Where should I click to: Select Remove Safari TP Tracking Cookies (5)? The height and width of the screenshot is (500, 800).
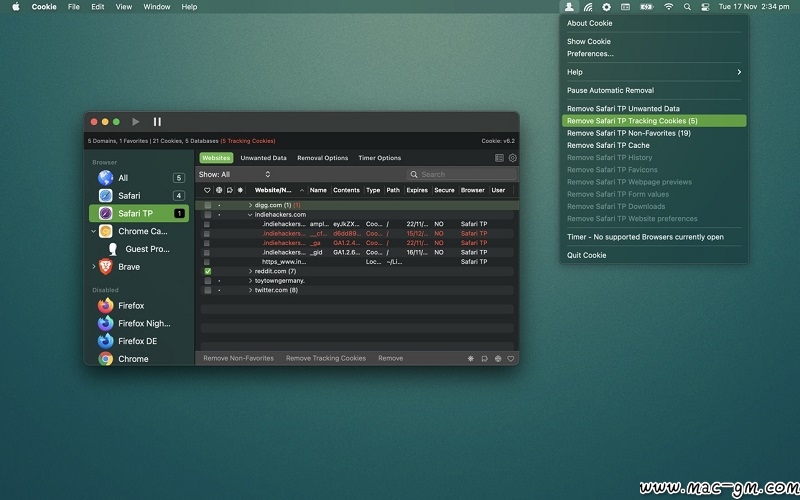[654, 121]
